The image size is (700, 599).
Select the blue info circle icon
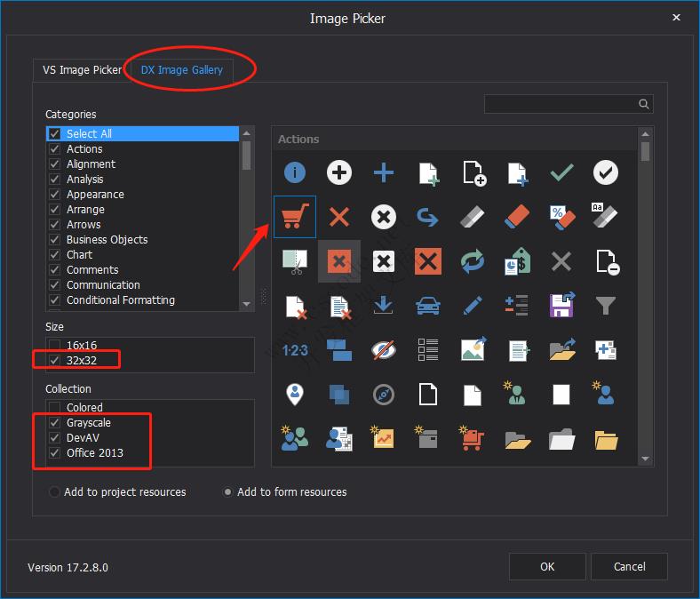pyautogui.click(x=295, y=172)
